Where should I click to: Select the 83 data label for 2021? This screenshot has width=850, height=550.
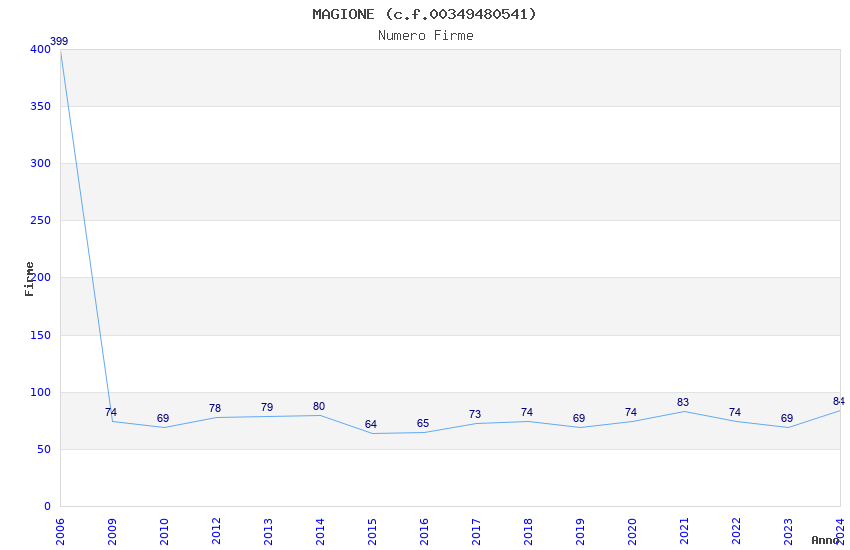[683, 402]
